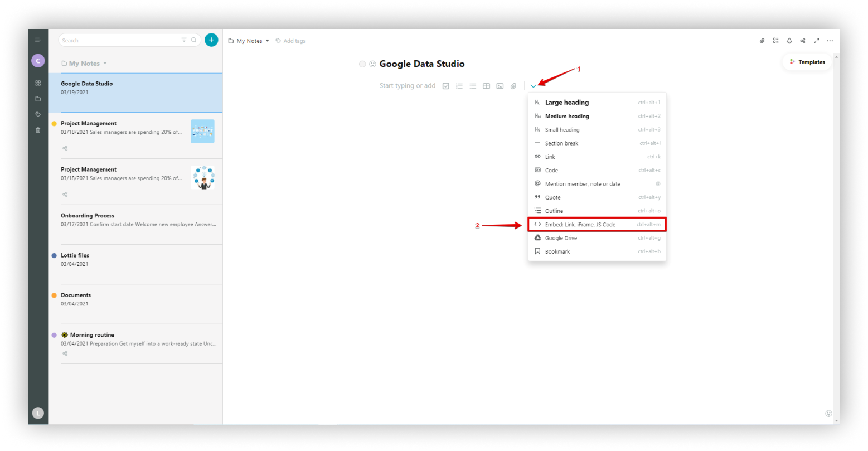Image resolution: width=868 pixels, height=451 pixels.
Task: Toggle the note color circle beside title
Action: coord(362,64)
